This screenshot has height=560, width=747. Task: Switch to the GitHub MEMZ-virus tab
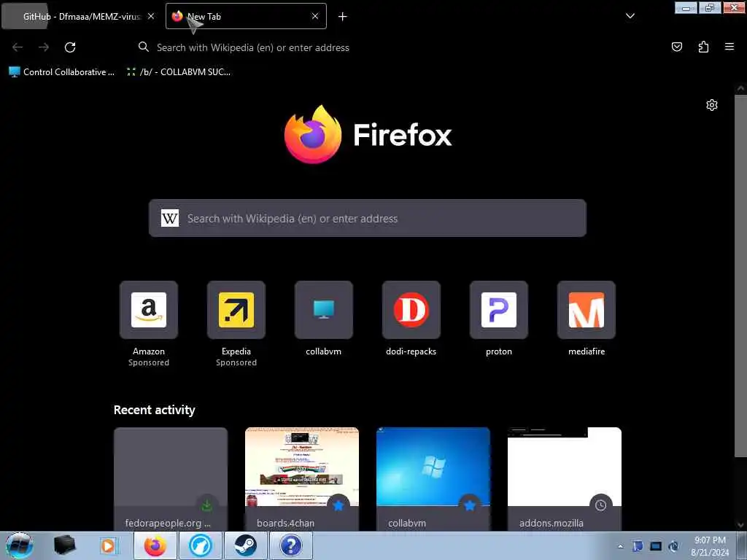click(x=80, y=16)
